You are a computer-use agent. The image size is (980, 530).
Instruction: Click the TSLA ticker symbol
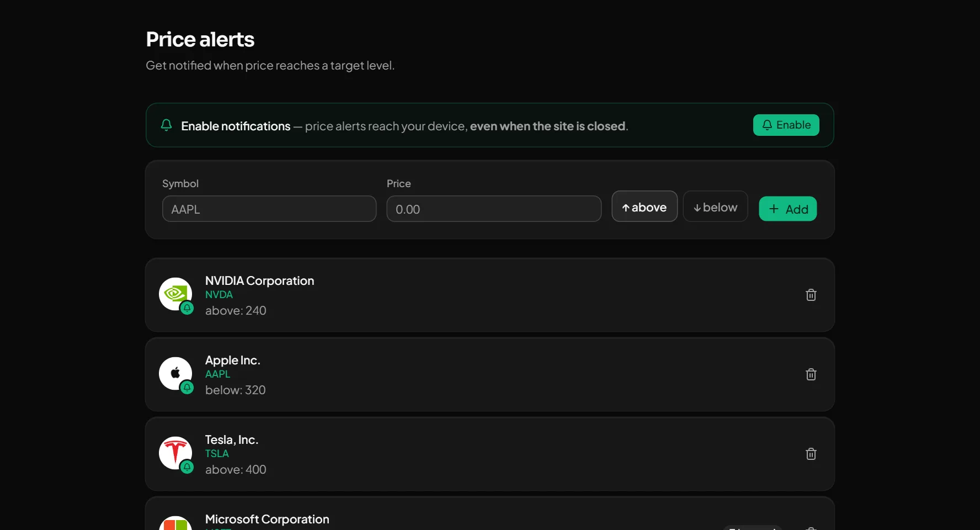[x=217, y=454]
